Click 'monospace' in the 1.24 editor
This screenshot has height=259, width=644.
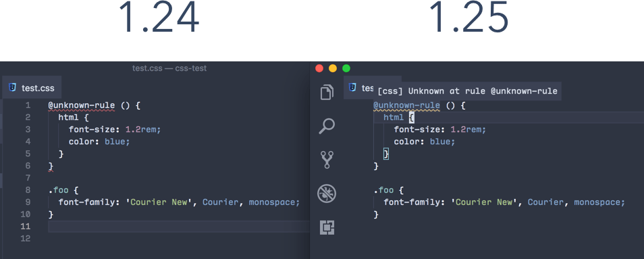pos(272,202)
